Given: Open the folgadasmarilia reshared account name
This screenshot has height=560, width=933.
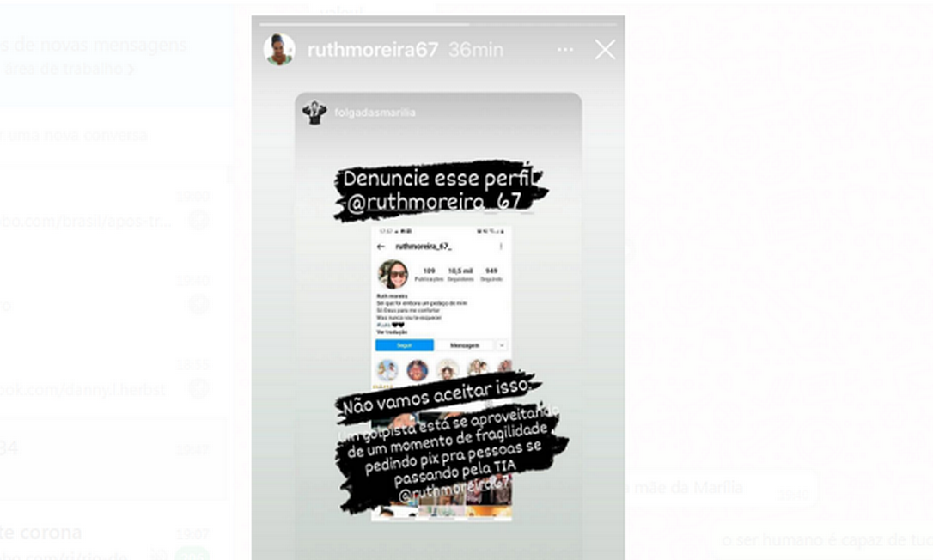Looking at the screenshot, I should click(375, 112).
